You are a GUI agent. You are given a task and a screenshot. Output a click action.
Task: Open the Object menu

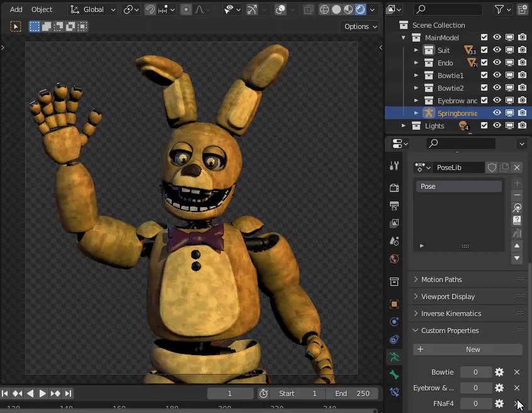tap(42, 9)
